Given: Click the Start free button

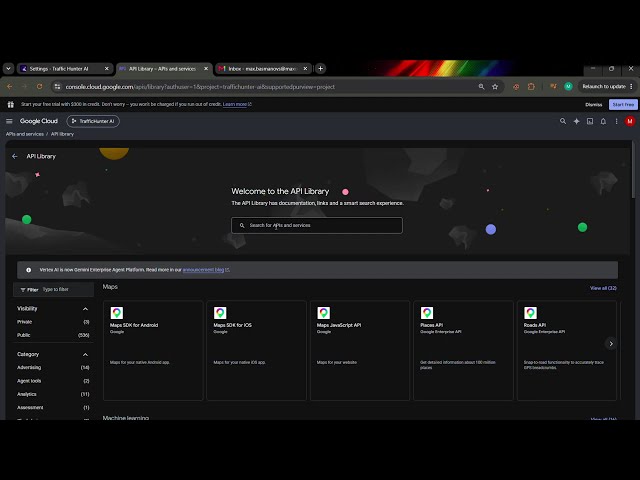Looking at the screenshot, I should (x=623, y=104).
